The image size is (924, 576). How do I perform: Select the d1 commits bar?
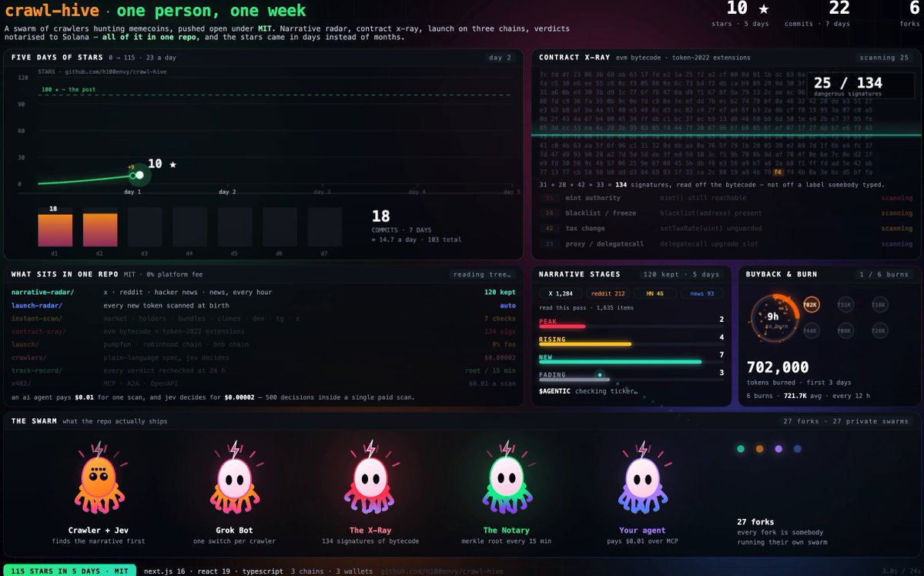coord(55,230)
